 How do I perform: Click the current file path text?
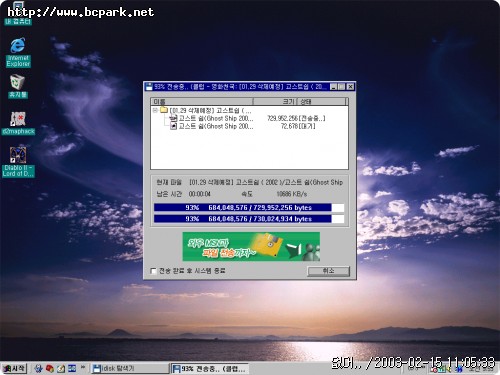pos(266,182)
